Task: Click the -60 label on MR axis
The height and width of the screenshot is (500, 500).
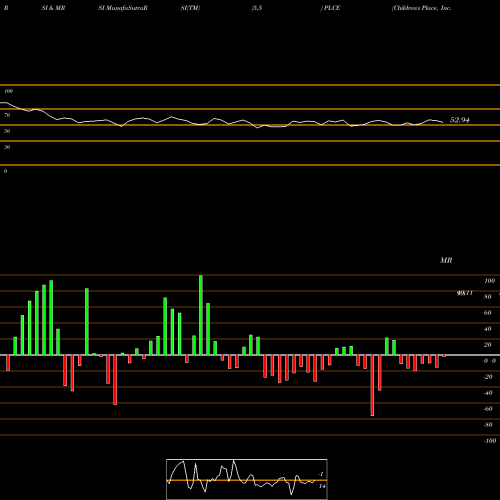Action: pyautogui.click(x=488, y=409)
